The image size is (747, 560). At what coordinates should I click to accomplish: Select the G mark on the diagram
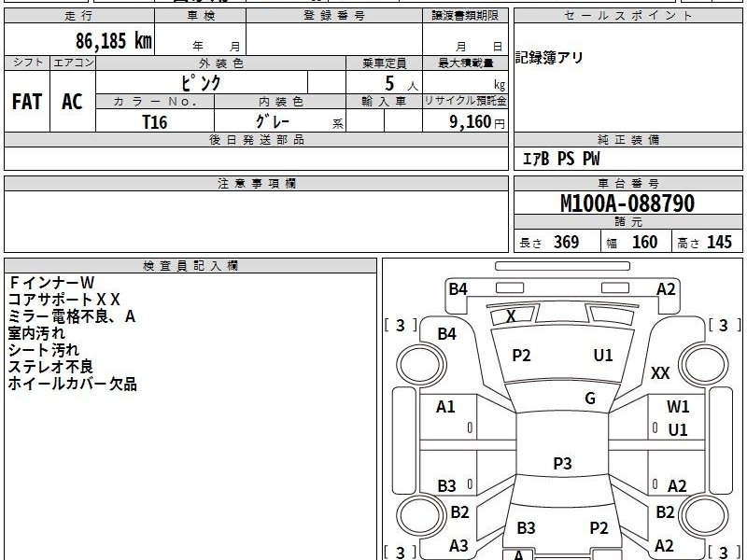590,399
